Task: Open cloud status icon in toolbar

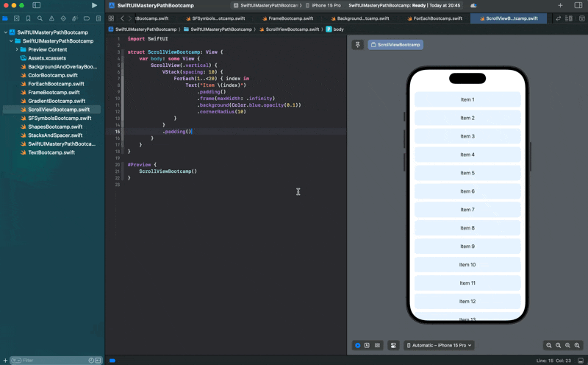Action: coord(473,5)
